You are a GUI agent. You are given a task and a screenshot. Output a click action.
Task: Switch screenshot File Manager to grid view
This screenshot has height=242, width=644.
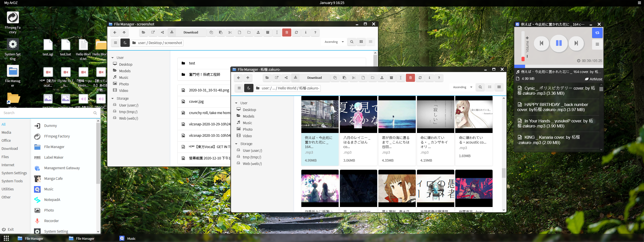point(361,42)
